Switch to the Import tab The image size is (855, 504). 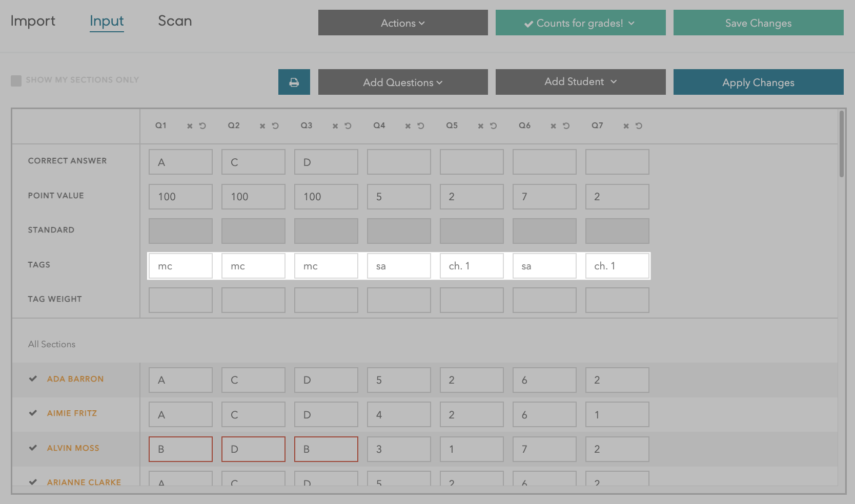tap(33, 21)
